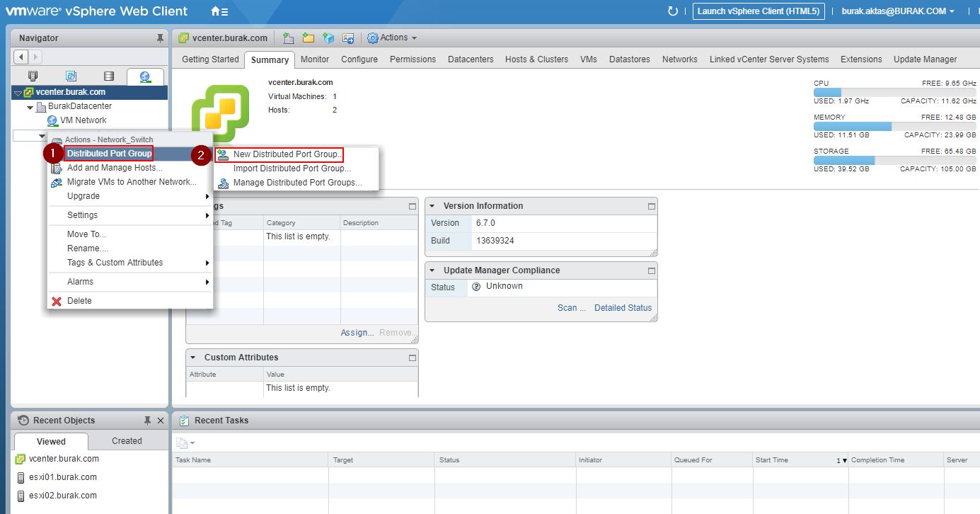The image size is (980, 514).
Task: Pin the Navigator panel
Action: [x=160, y=38]
